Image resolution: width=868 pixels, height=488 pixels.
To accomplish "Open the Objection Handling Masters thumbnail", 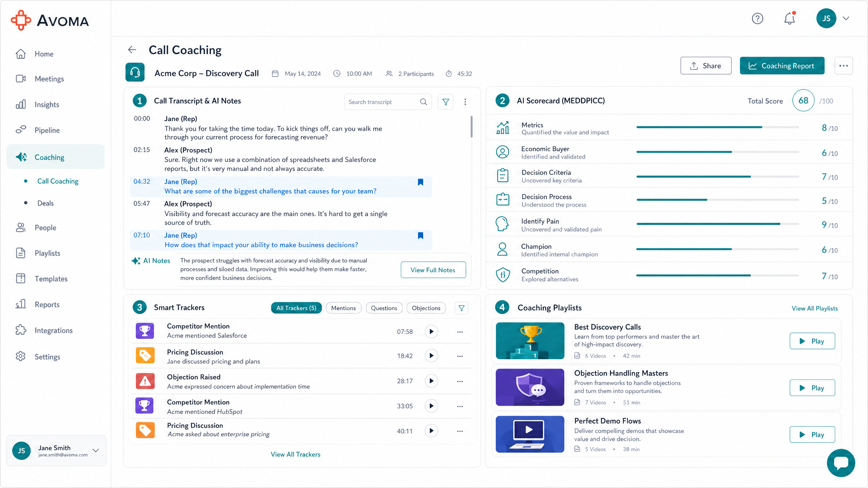I will tap(530, 387).
